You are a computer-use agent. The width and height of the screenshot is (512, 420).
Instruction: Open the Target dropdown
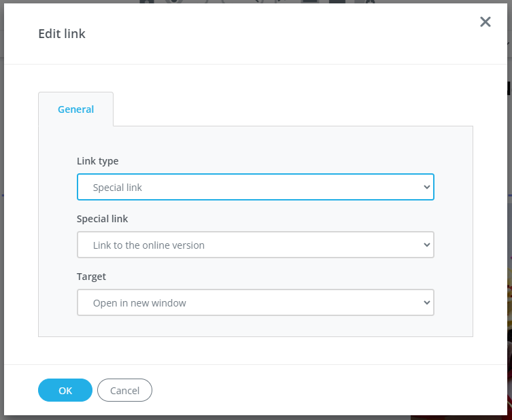pos(255,302)
